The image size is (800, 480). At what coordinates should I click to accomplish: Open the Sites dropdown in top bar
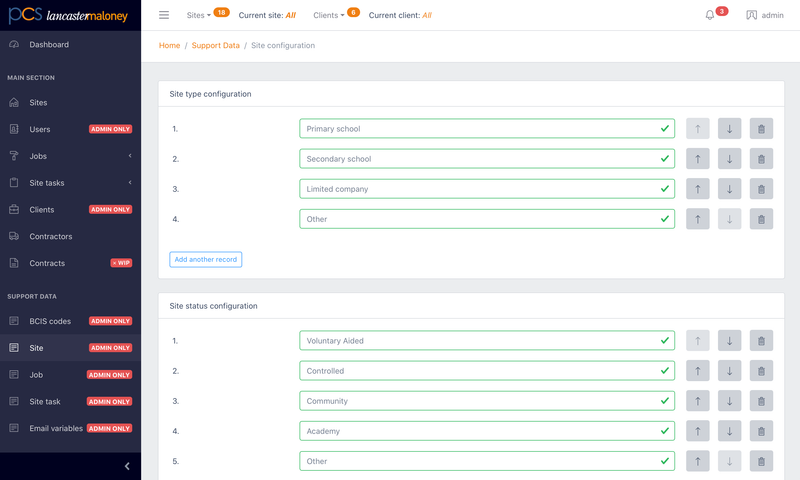click(198, 15)
